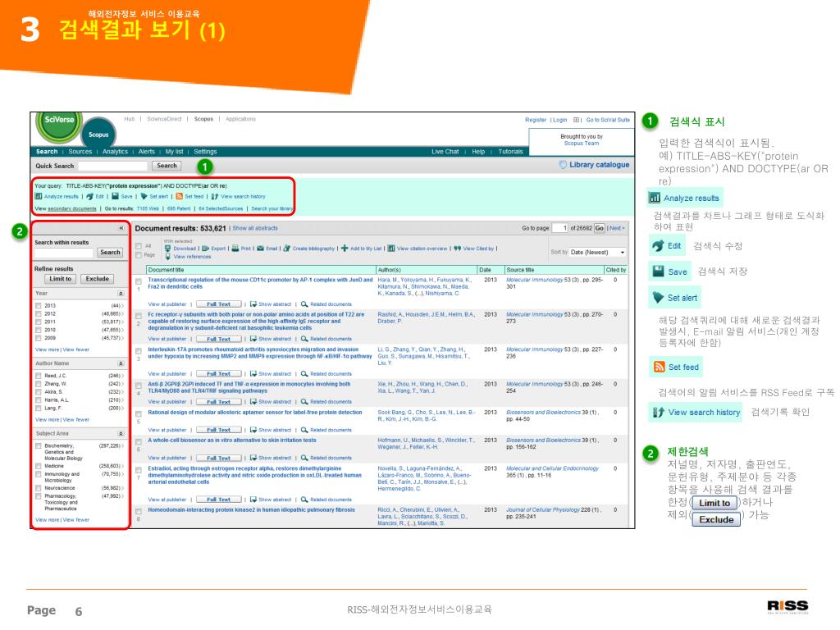Viewport: 840px width, 630px height.
Task: Click the Library catalogue globe icon
Action: [x=563, y=164]
